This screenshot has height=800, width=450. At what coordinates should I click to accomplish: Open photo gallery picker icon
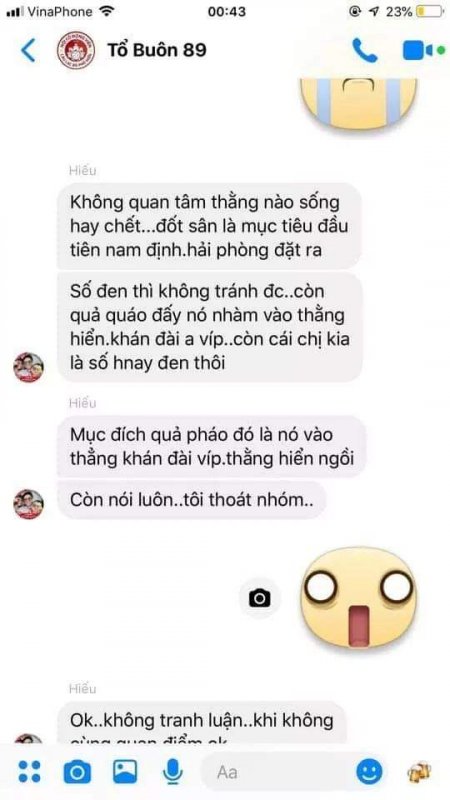click(125, 771)
